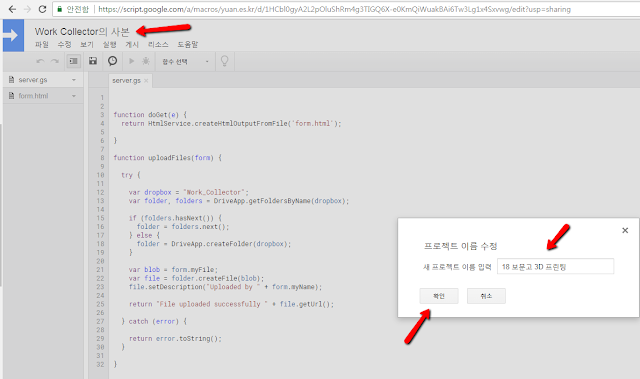Expand the server.gs file options arrow
Image resolution: width=640 pixels, height=379 pixels.
74,80
